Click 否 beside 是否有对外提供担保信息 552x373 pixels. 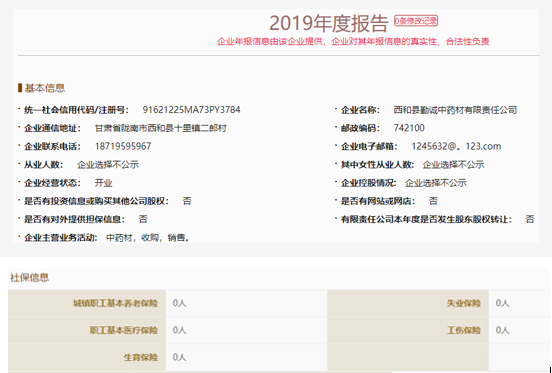[x=143, y=220]
